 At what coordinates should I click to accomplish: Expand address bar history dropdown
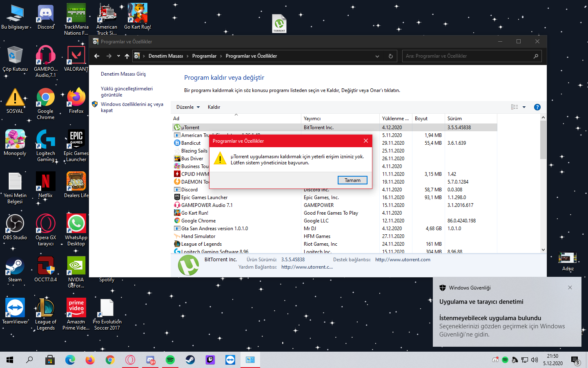[x=377, y=56]
